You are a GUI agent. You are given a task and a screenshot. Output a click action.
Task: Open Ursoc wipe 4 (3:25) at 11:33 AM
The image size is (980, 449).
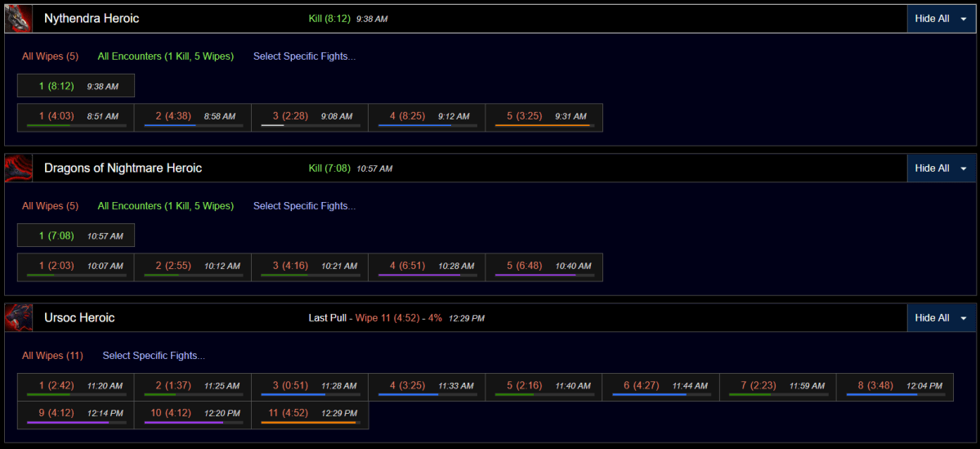pyautogui.click(x=427, y=387)
